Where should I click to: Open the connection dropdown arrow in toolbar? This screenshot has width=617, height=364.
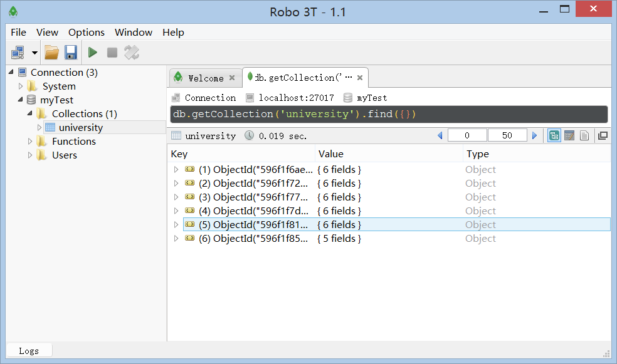pos(34,53)
